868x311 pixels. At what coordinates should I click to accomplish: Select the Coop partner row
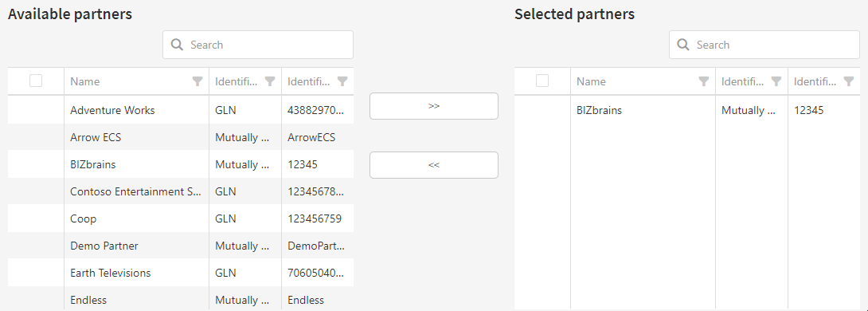(181, 219)
